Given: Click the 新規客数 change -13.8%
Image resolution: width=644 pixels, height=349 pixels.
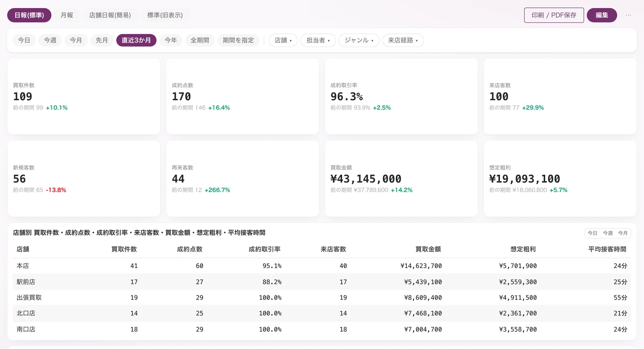Looking at the screenshot, I should pos(56,190).
